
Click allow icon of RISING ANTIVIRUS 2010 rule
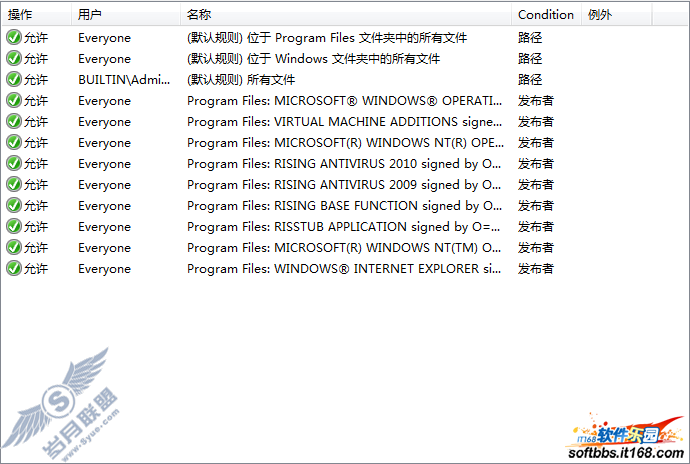click(x=14, y=163)
